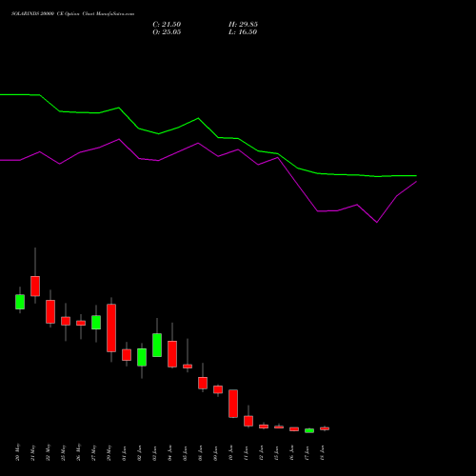Click the 25 May date label
476x476 pixels.
click(64, 452)
